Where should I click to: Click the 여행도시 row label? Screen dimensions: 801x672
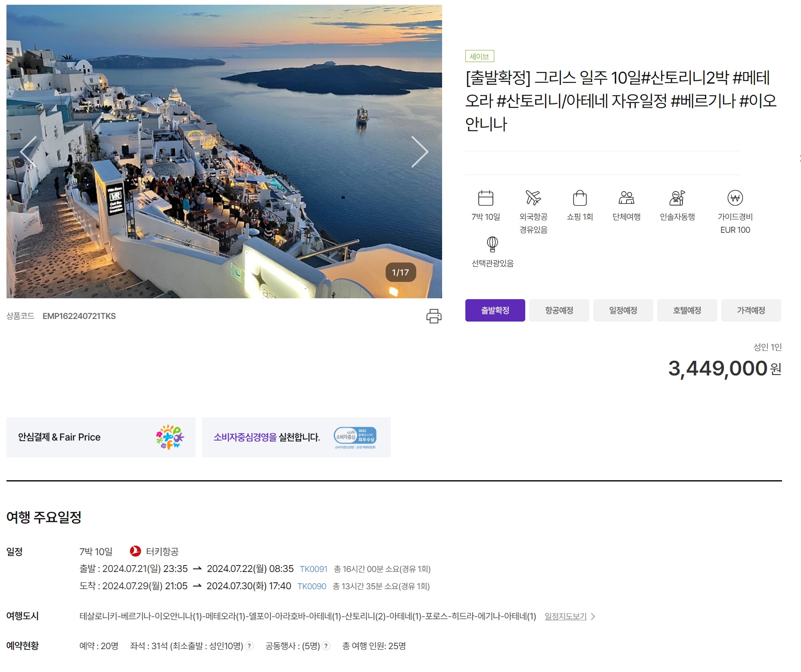click(22, 616)
